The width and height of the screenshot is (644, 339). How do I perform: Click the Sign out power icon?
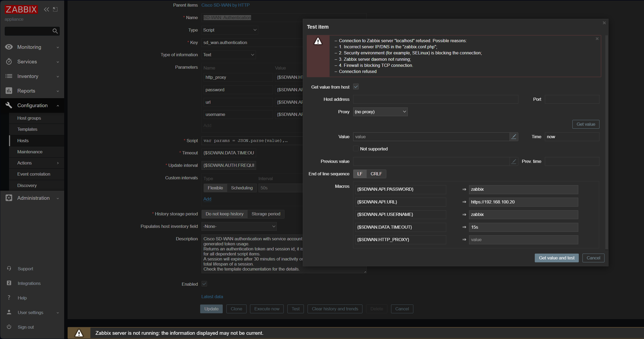click(9, 327)
